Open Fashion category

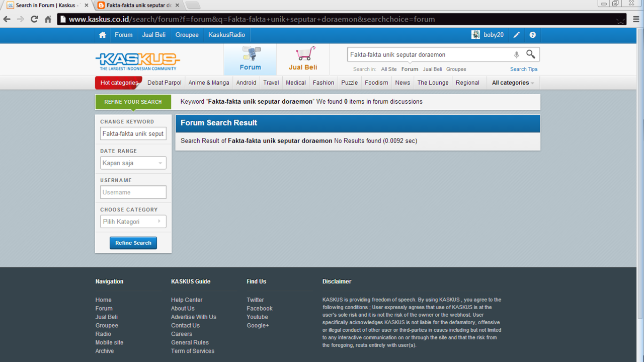coord(324,83)
